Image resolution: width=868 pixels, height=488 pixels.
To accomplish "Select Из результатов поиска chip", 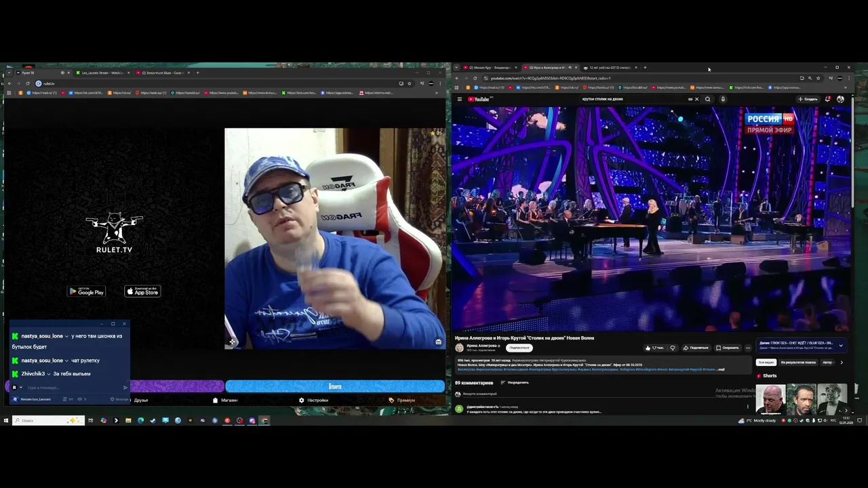I will pos(798,362).
